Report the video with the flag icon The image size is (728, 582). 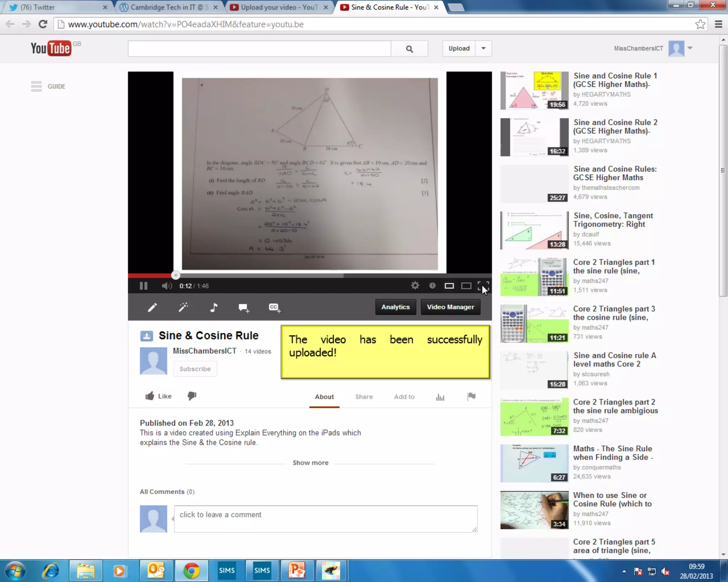471,397
